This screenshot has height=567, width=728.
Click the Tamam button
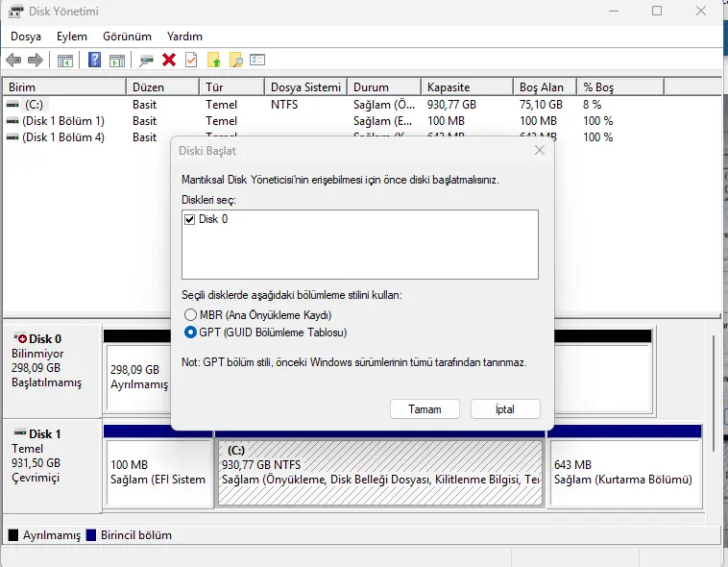coord(425,409)
